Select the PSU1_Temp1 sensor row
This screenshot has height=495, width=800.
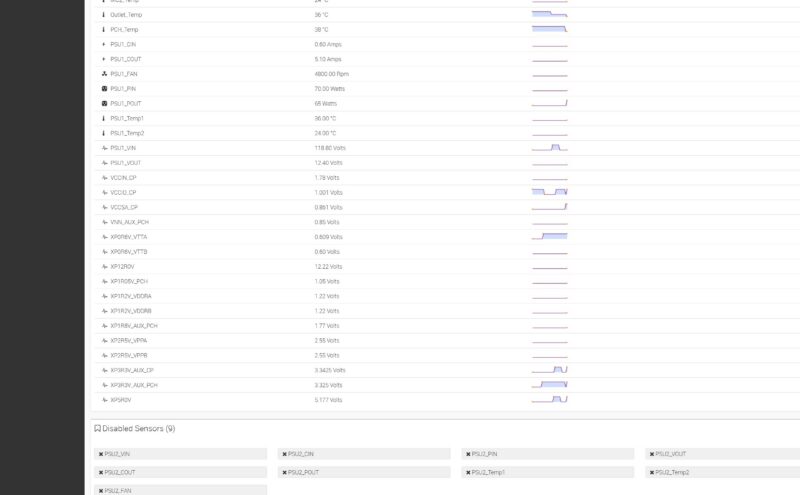click(447, 118)
